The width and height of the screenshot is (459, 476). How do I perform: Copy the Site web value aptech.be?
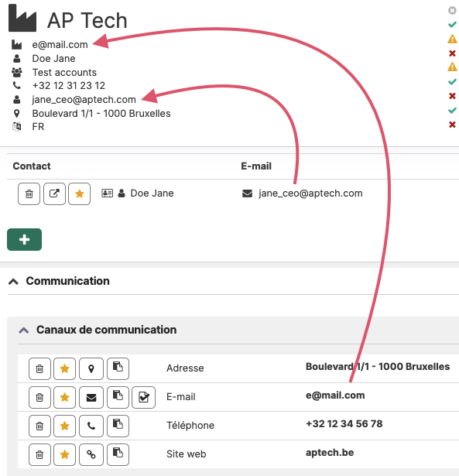(x=118, y=454)
